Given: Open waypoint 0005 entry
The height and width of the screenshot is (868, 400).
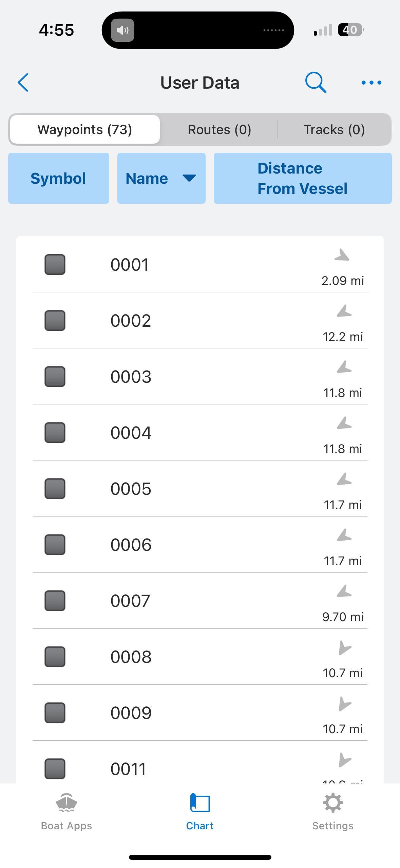Looking at the screenshot, I should (131, 489).
